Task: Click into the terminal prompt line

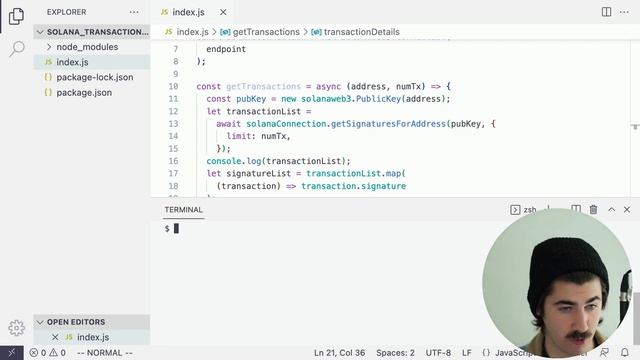Action: [x=176, y=229]
